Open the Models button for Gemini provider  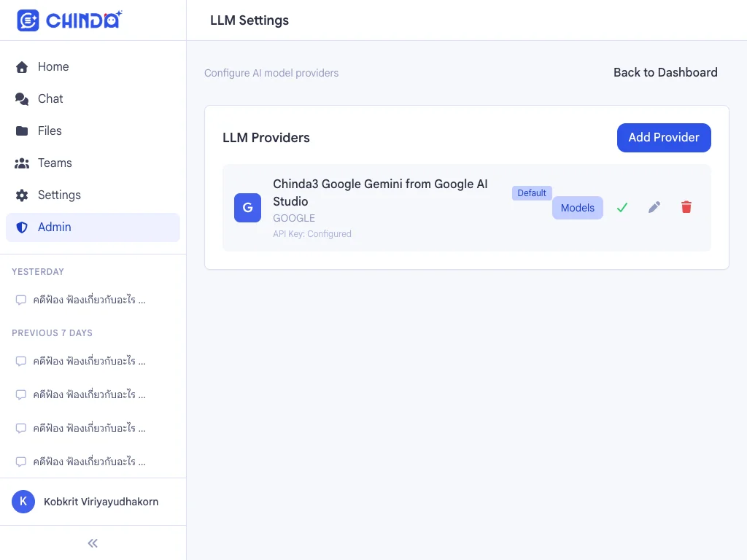click(578, 208)
